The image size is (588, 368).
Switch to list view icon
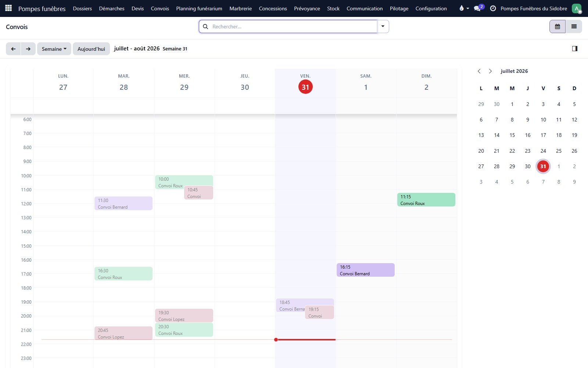coord(574,26)
